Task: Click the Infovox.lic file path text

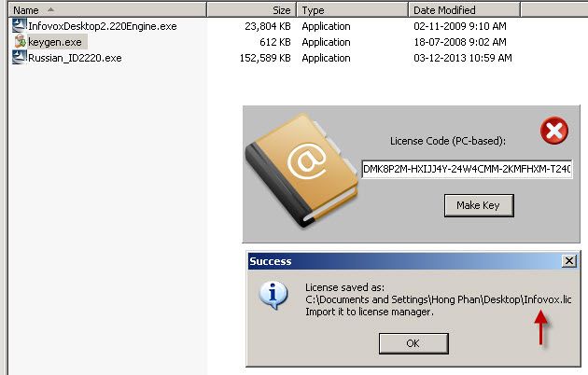Action: pyautogui.click(x=439, y=299)
